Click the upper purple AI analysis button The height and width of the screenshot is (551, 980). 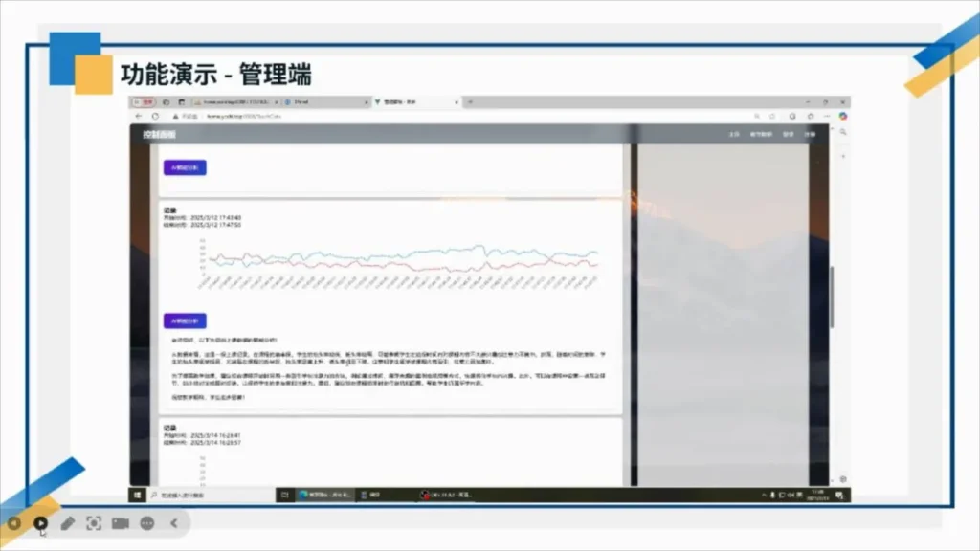pyautogui.click(x=185, y=167)
